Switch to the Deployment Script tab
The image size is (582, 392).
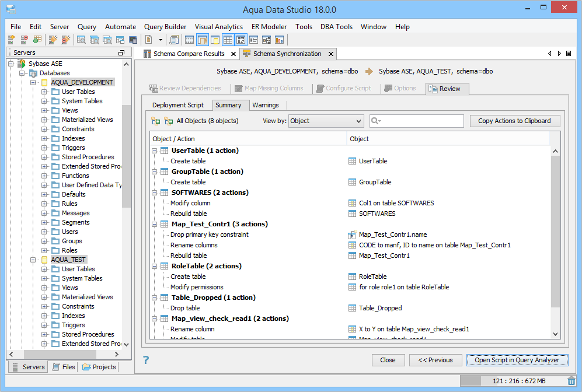point(178,105)
